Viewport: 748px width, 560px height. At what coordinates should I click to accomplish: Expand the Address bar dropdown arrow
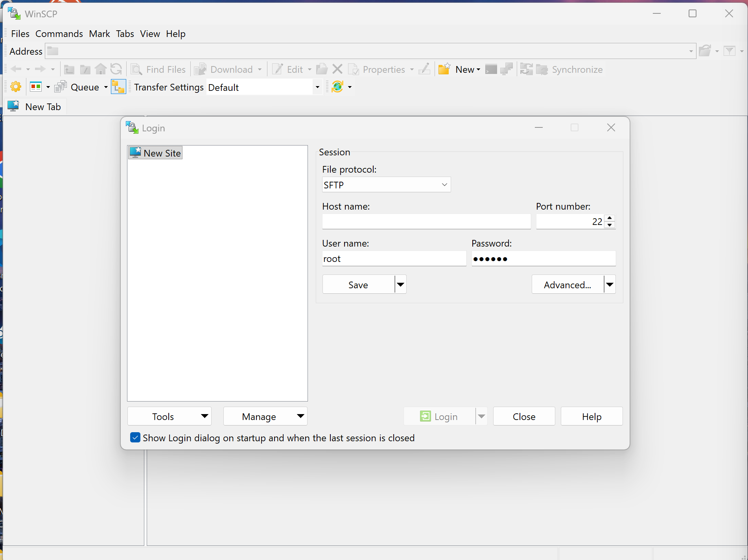pyautogui.click(x=691, y=51)
